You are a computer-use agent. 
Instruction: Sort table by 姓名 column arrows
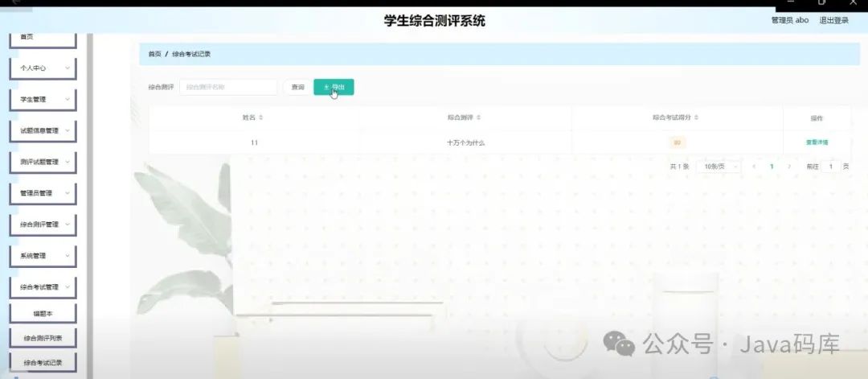point(260,118)
